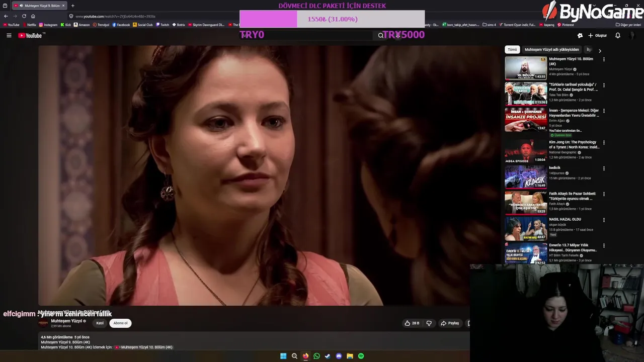Image resolution: width=644 pixels, height=362 pixels.
Task: Open the kedicik video options menu
Action: 604,168
